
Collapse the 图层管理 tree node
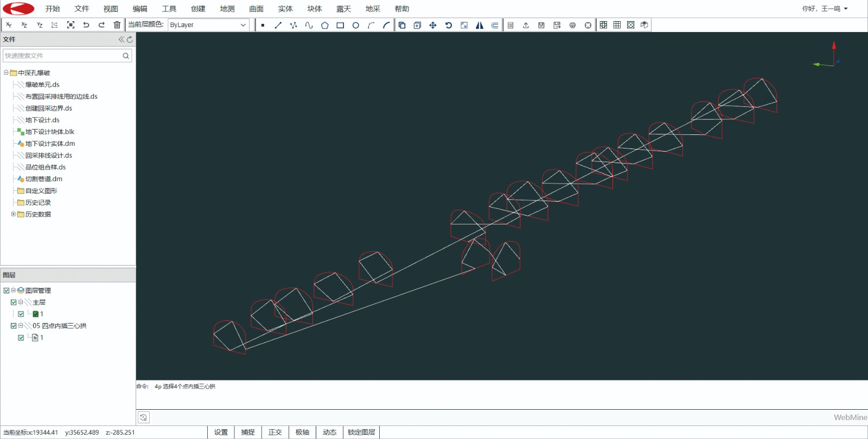click(x=14, y=290)
